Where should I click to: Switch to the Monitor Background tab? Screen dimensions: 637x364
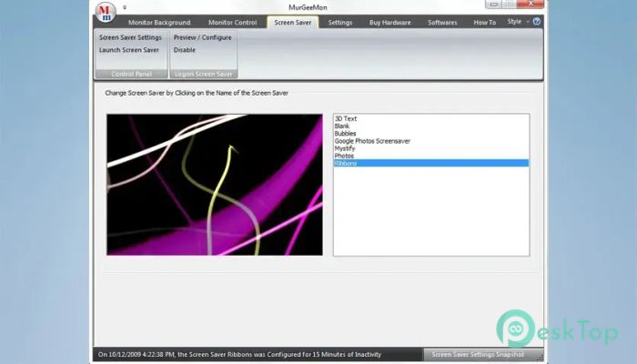(x=159, y=23)
